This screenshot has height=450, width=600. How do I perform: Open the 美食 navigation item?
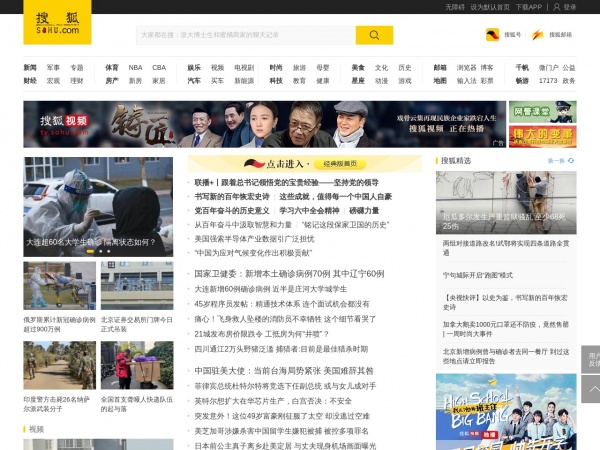(x=358, y=68)
